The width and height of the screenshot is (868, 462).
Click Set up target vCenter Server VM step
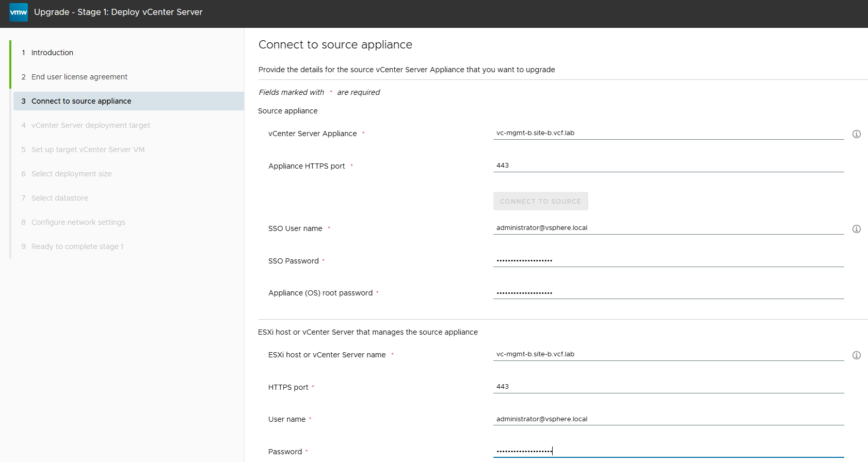(88, 150)
